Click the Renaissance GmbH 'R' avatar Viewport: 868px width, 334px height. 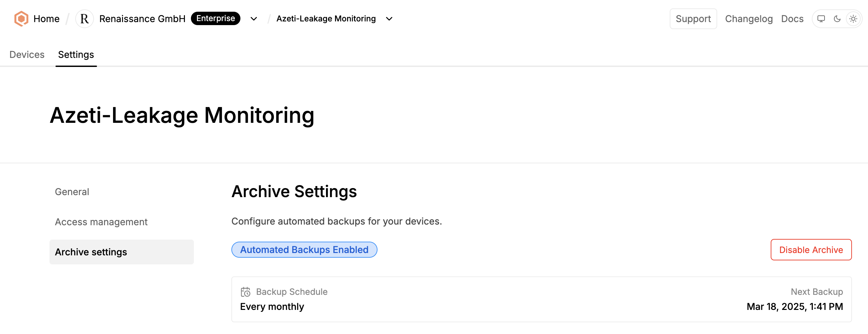point(84,18)
